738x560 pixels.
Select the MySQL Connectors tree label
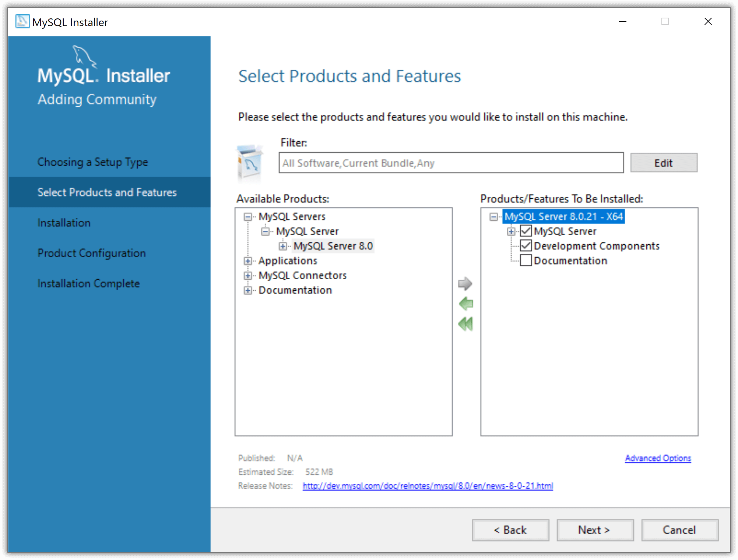[302, 275]
